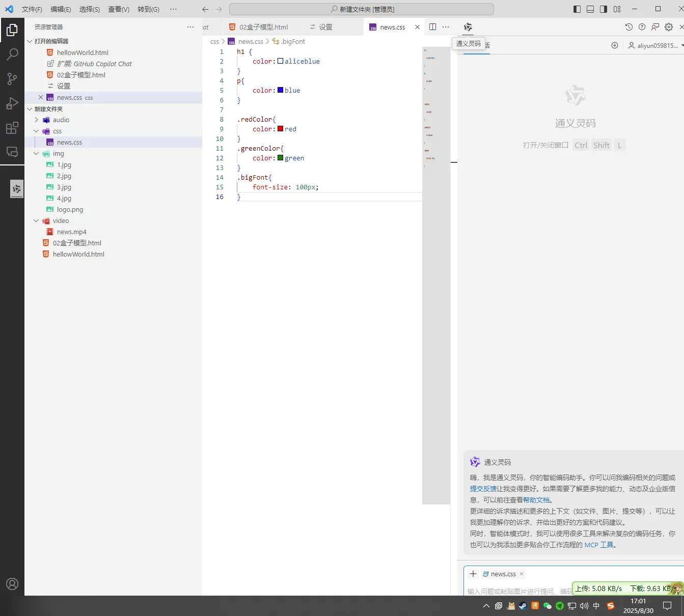
Task: Open the blue color swatch
Action: click(280, 90)
